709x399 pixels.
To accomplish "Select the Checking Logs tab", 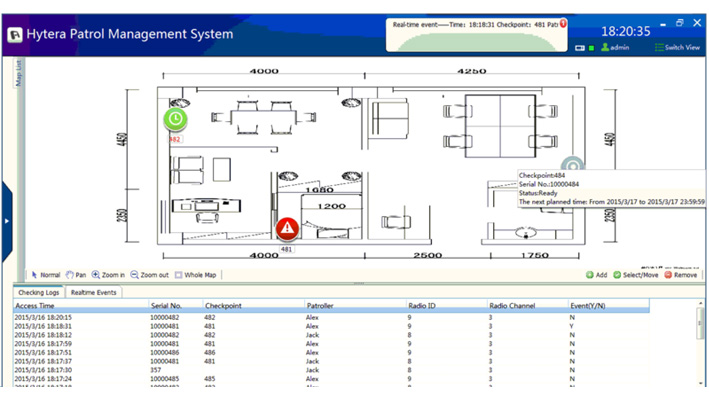I will [x=39, y=293].
